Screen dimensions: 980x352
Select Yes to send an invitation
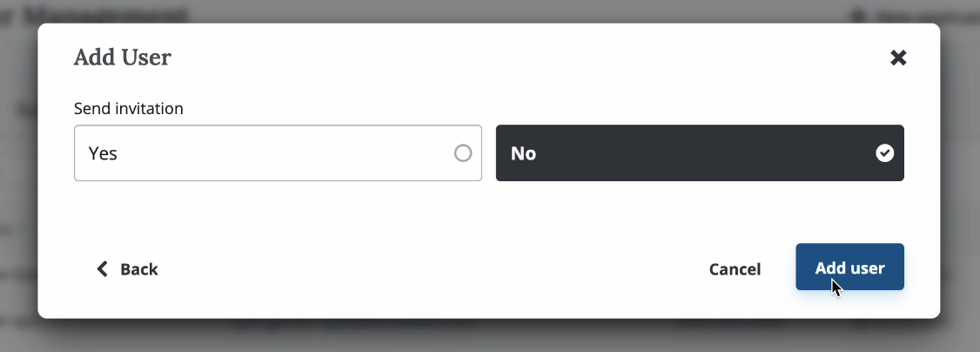click(278, 153)
